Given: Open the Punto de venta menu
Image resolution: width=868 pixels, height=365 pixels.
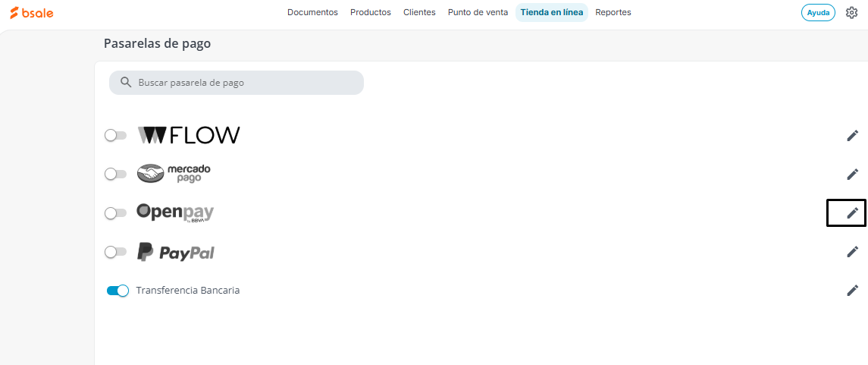Looking at the screenshot, I should coord(478,12).
